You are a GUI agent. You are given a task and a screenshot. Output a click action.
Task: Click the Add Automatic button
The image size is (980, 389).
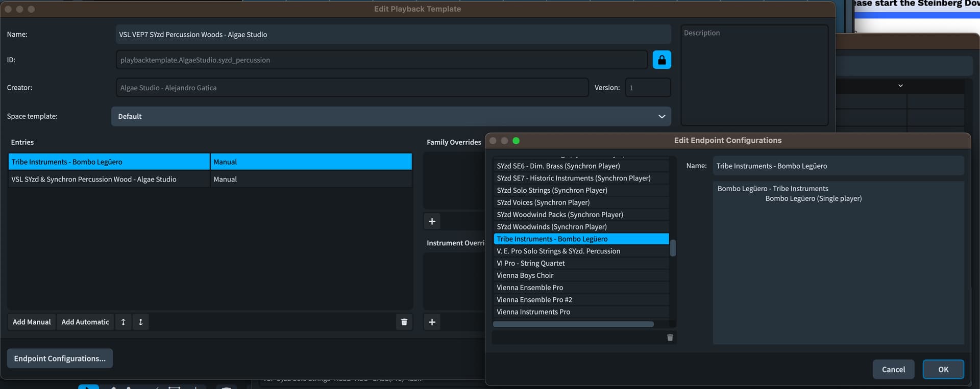point(85,322)
